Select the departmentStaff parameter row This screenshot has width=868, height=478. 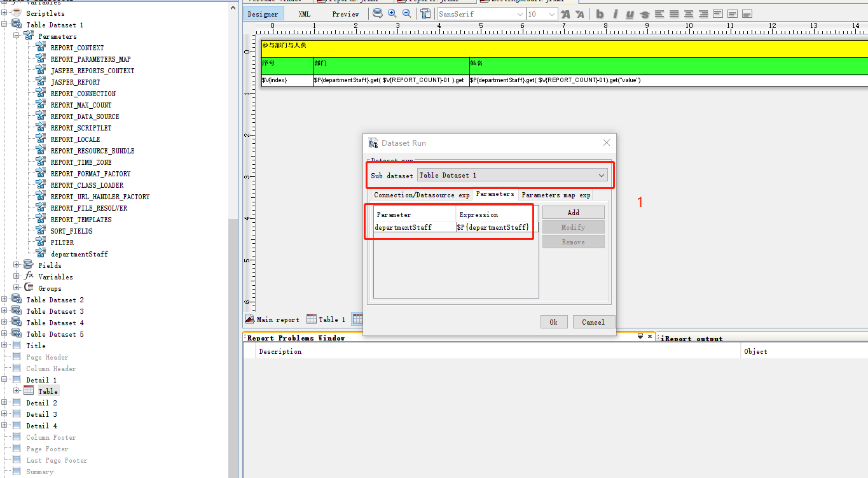456,227
